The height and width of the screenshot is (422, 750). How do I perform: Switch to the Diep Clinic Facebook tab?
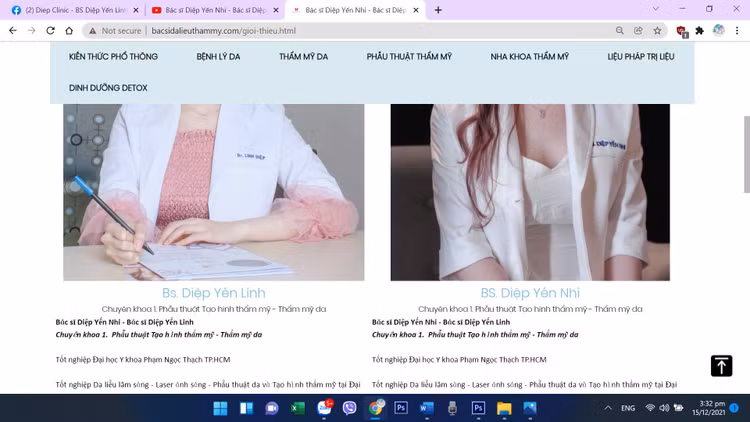[x=68, y=10]
